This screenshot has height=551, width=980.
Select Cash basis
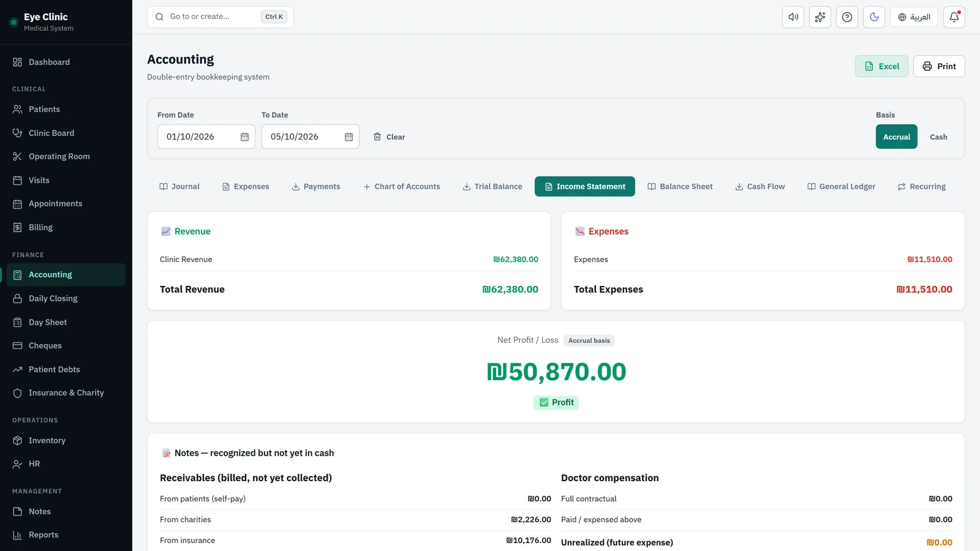point(938,137)
